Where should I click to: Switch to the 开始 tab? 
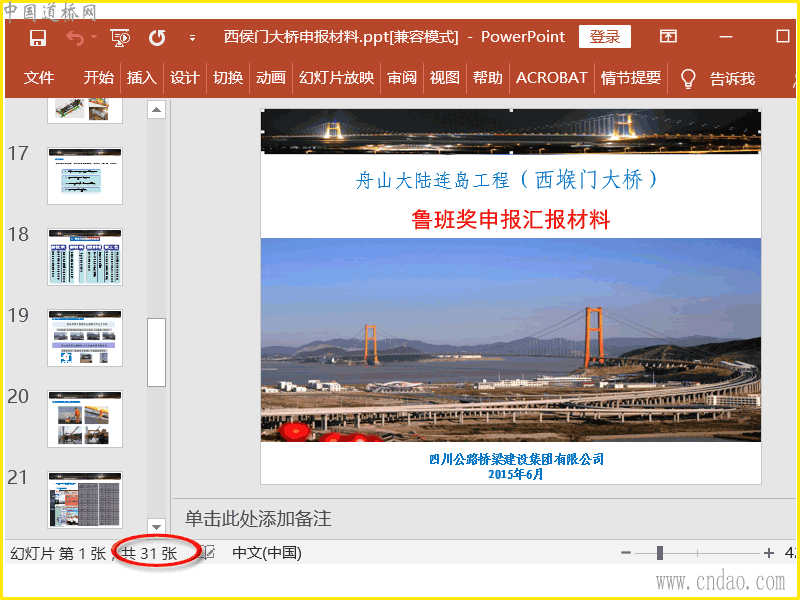click(98, 78)
